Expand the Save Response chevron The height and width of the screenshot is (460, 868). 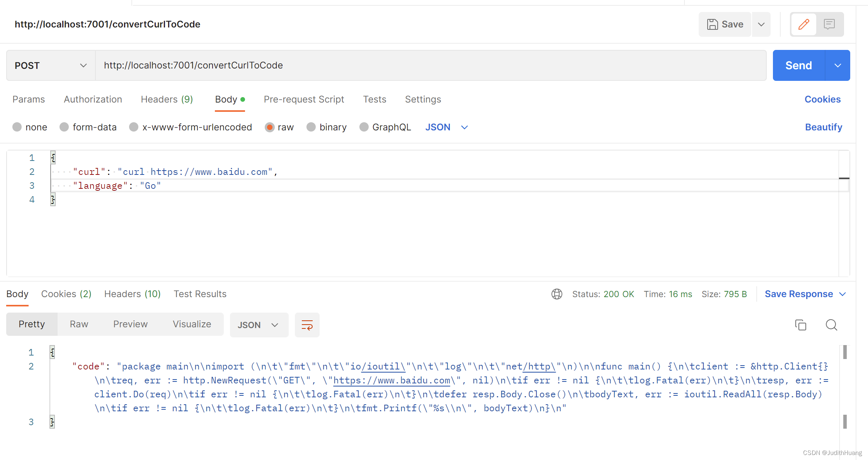point(843,294)
